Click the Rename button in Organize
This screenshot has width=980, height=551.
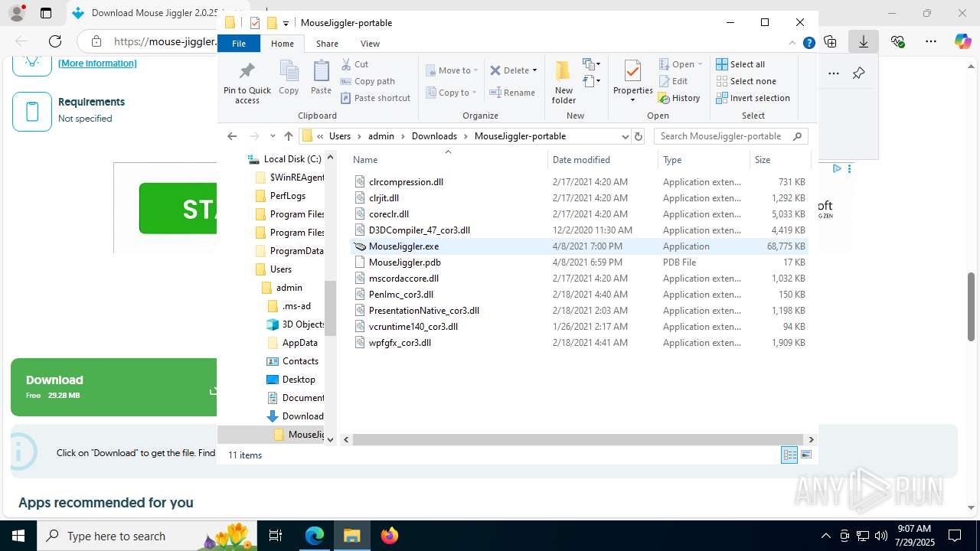(512, 93)
